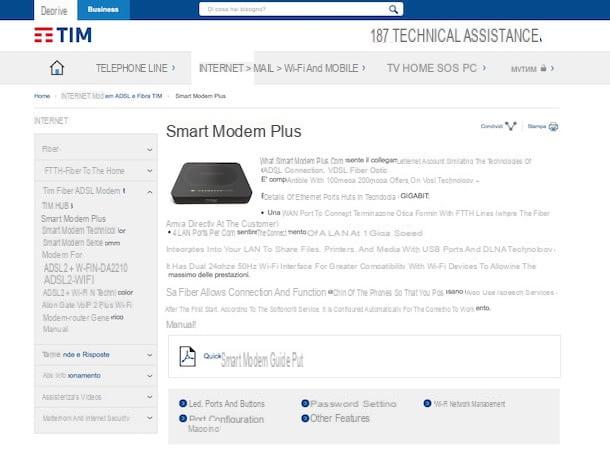This screenshot has height=462, width=610.
Task: Open Wi-Fi Network Management link
Action: 469,404
